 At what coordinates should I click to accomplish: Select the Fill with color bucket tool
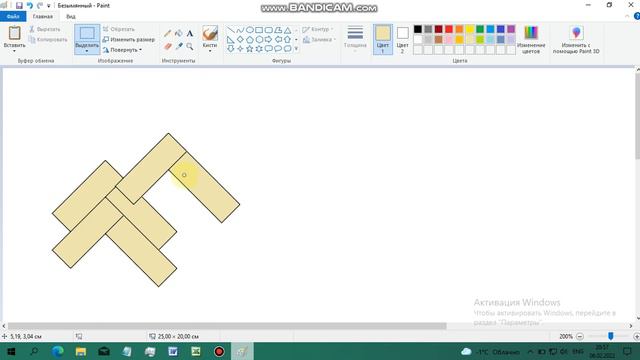[178, 34]
